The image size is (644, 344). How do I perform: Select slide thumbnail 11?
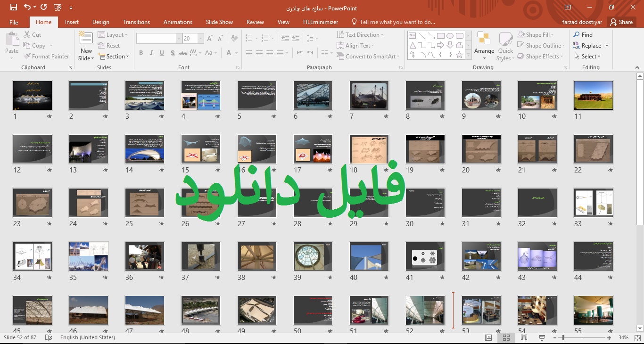pyautogui.click(x=594, y=95)
